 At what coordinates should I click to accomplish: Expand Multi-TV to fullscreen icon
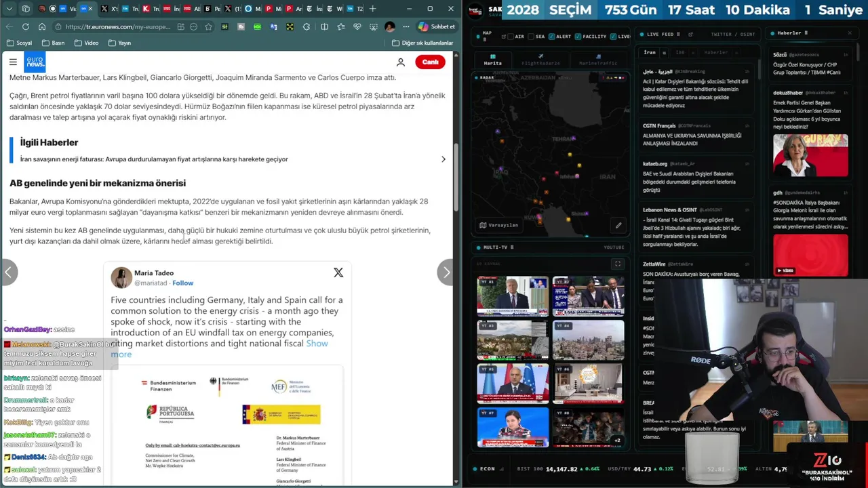(617, 264)
